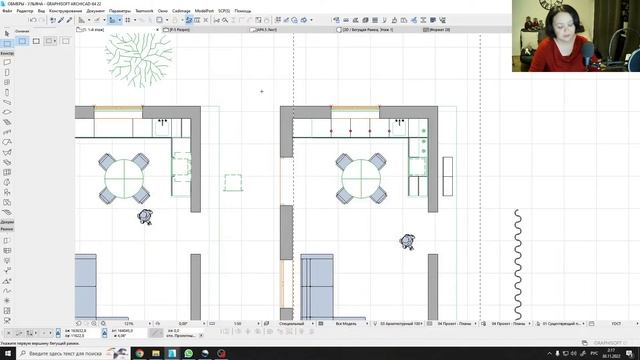Open the scale 1:50 dropdown

pos(258,324)
